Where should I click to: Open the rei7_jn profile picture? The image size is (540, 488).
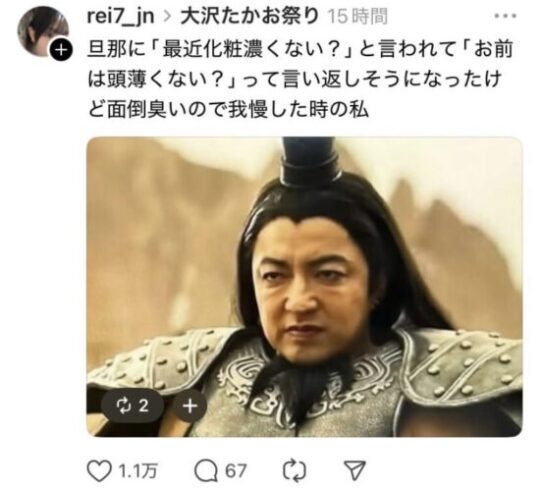pyautogui.click(x=42, y=31)
